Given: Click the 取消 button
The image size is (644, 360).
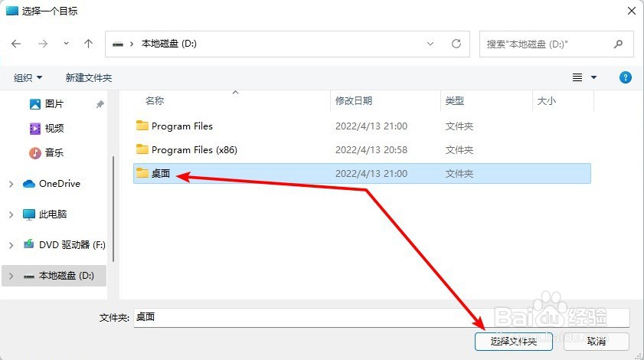Looking at the screenshot, I should tap(597, 341).
